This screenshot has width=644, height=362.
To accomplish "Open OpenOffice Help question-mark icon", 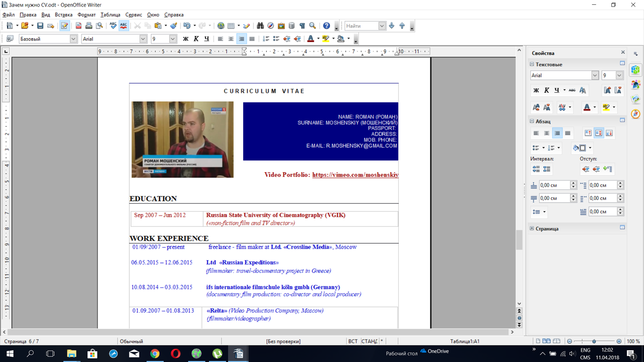I will pos(326,26).
